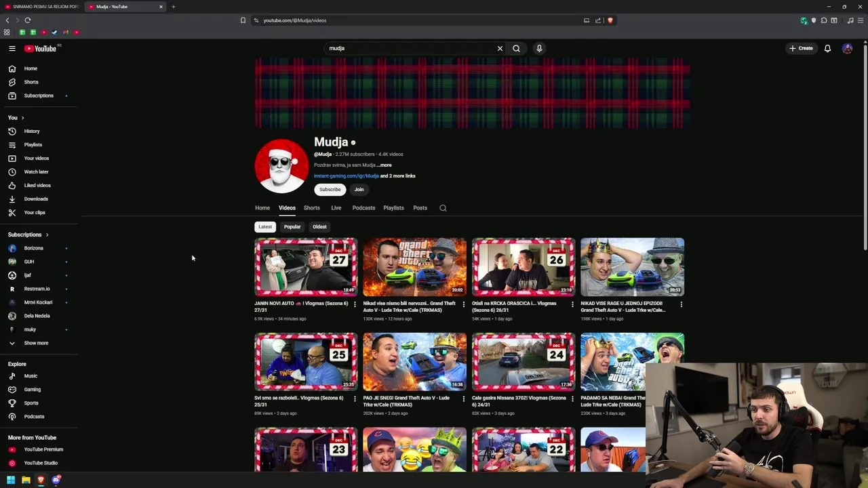
Task: Run search with the magnifier button
Action: [516, 48]
